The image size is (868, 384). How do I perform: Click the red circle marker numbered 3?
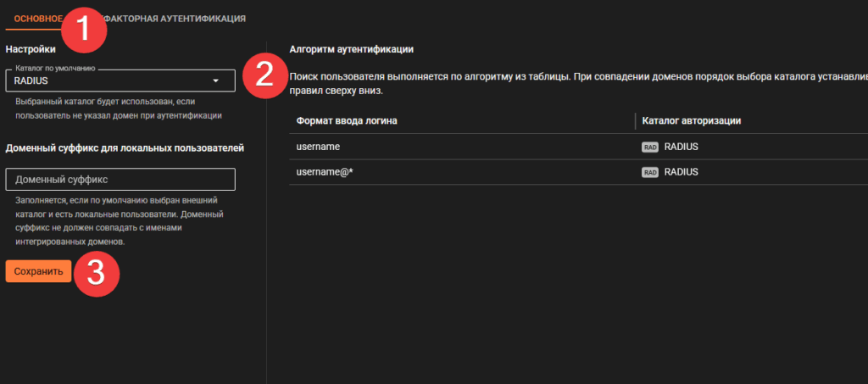[x=97, y=272]
